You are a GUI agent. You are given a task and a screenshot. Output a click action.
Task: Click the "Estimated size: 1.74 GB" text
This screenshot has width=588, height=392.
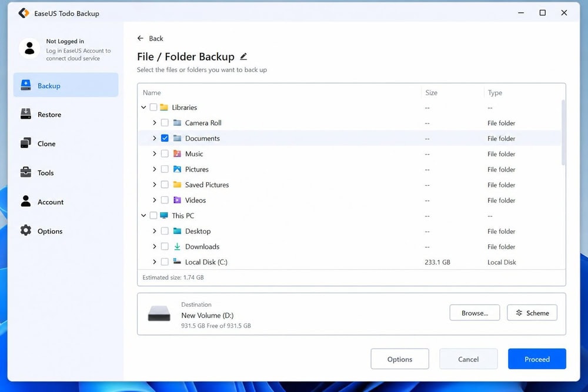pyautogui.click(x=173, y=277)
